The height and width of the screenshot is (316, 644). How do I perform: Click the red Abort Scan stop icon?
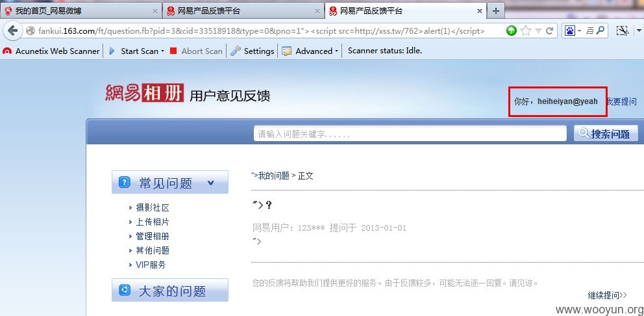(173, 51)
